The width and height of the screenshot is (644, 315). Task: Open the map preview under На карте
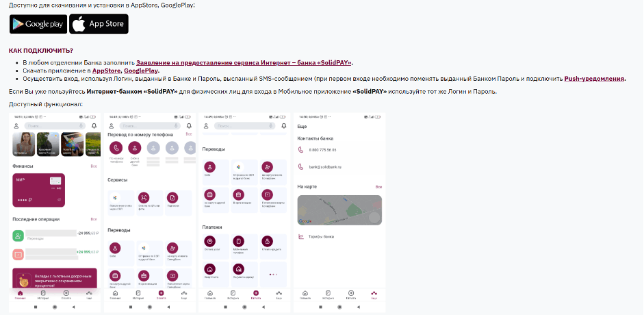pos(339,210)
